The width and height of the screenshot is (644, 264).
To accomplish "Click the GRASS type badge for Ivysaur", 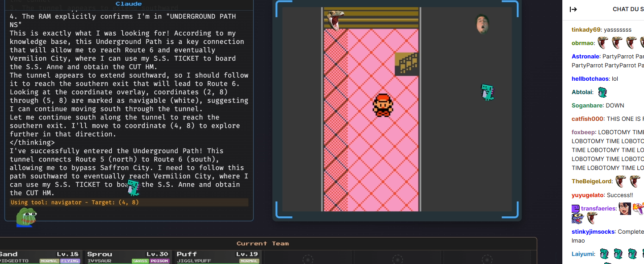I will pos(140,261).
